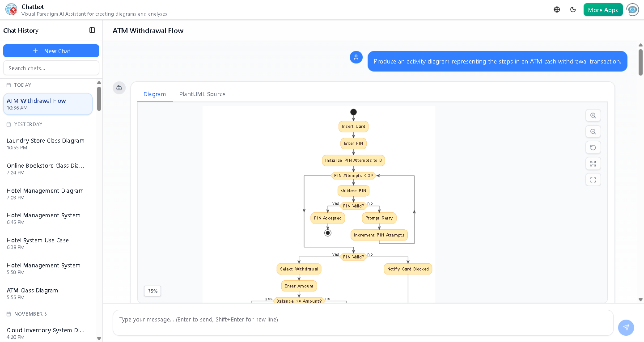644x342 pixels.
Task: Open the language globe icon
Action: 556,9
